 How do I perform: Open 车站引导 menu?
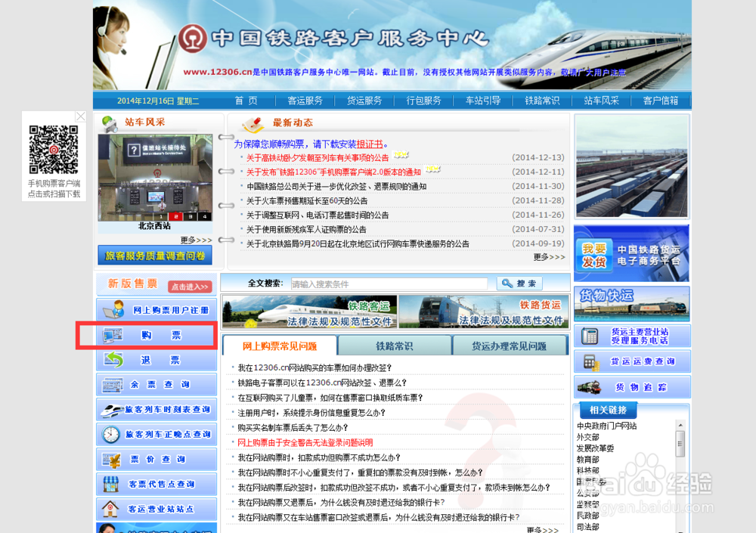482,101
